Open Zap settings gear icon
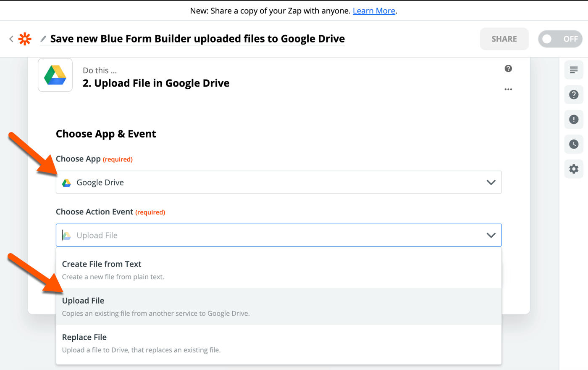 pyautogui.click(x=574, y=169)
